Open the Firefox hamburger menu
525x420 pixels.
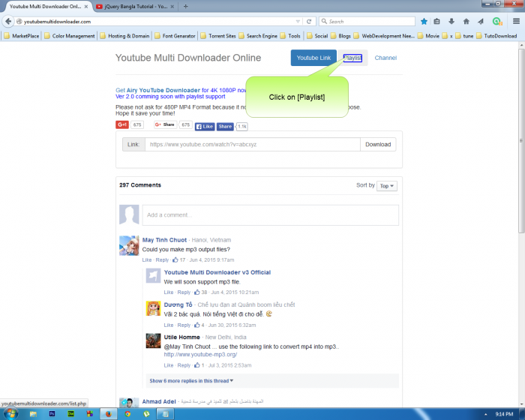click(516, 21)
